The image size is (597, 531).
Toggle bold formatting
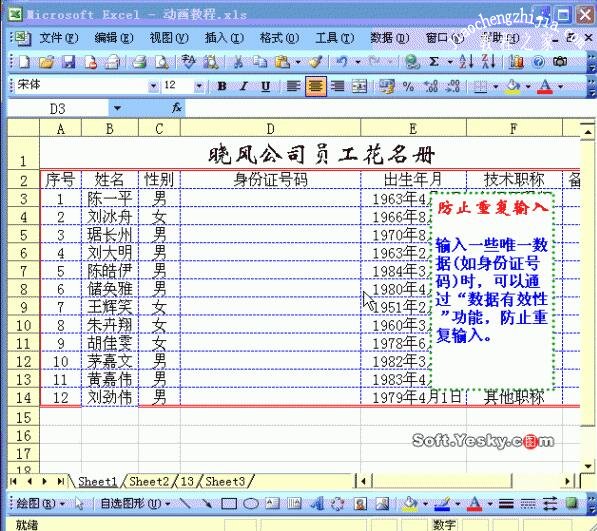click(222, 86)
